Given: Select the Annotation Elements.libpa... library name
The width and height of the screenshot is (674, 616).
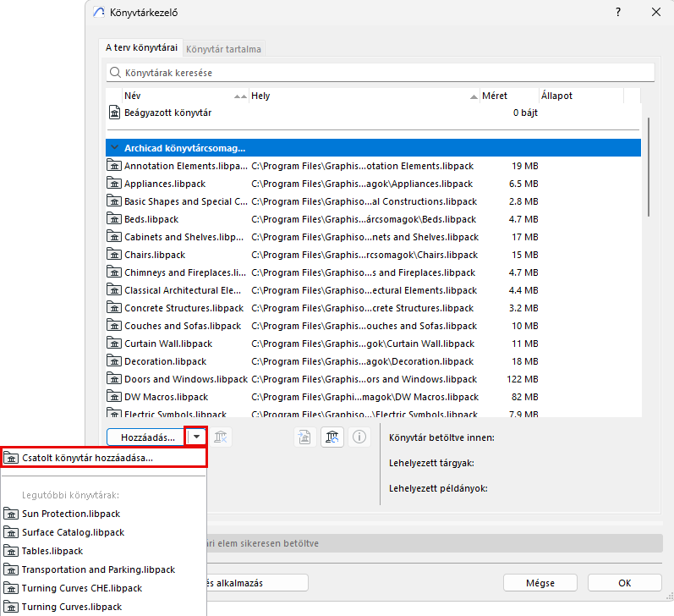Looking at the screenshot, I should click(186, 166).
